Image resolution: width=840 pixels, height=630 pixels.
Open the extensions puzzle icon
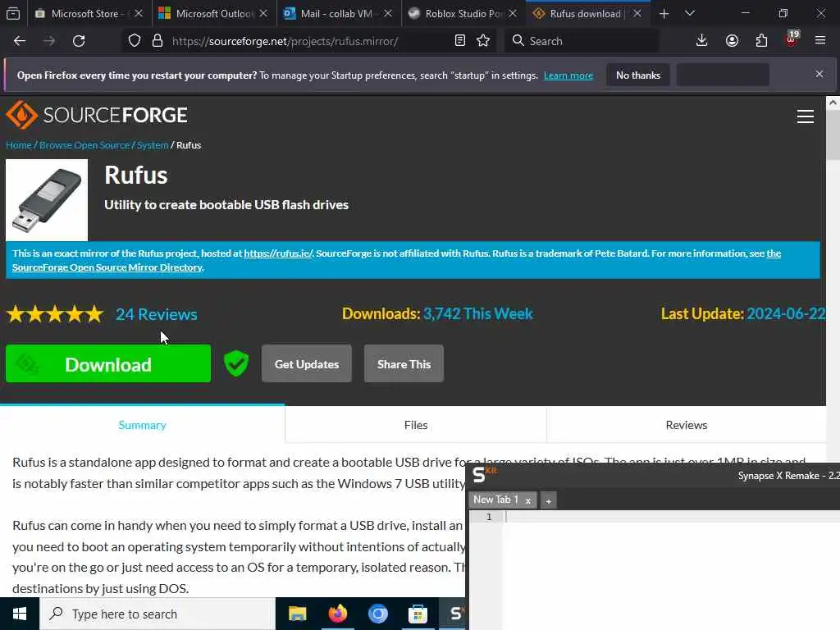(x=761, y=41)
